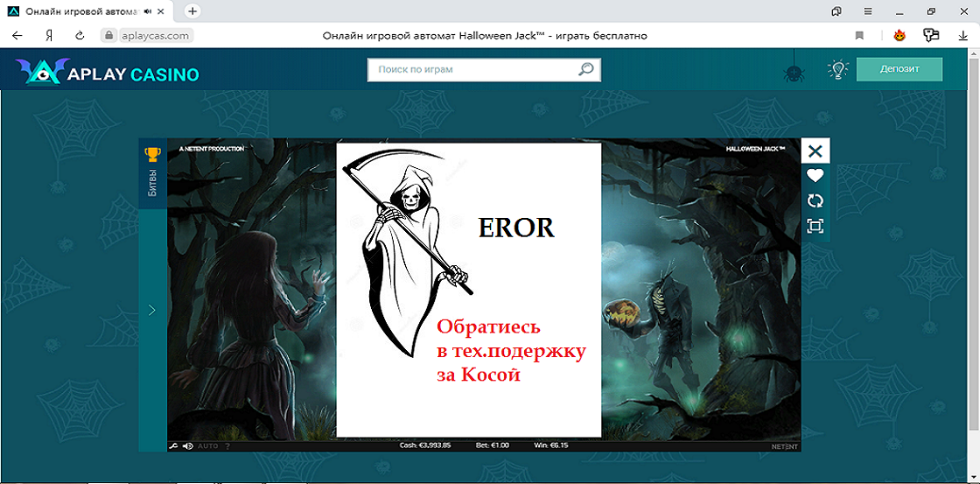Go to homepage via Aplay Casino logo
Viewport: 980px width, 484px height.
point(108,74)
